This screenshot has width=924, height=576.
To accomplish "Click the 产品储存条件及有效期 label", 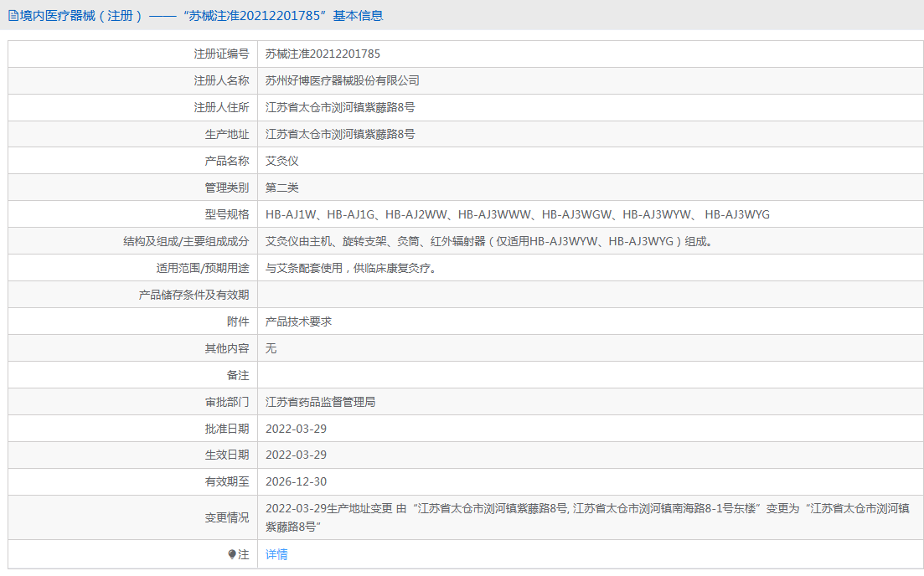I will point(194,295).
